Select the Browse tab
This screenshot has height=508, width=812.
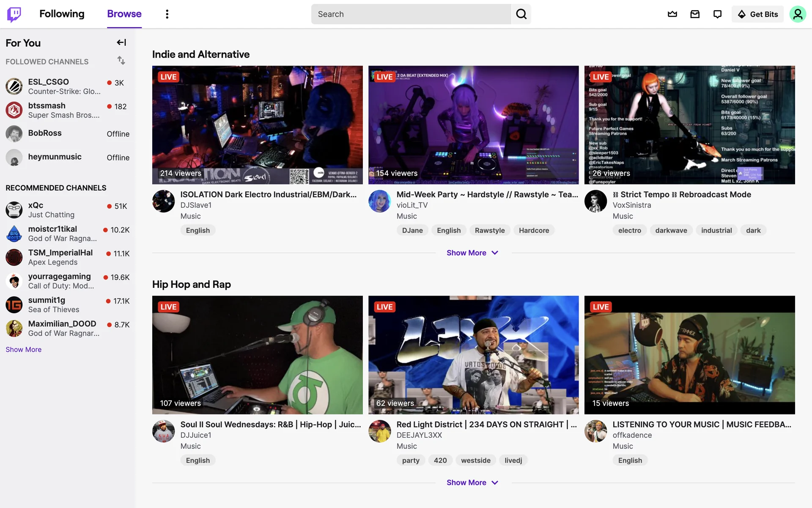124,14
